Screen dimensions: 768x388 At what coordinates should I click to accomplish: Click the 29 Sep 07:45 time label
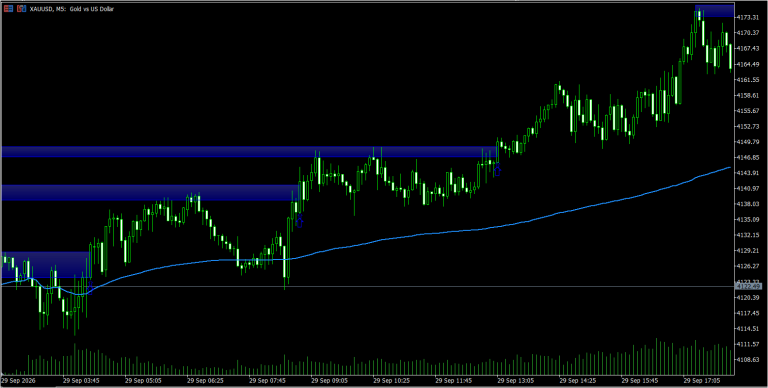[x=267, y=380]
